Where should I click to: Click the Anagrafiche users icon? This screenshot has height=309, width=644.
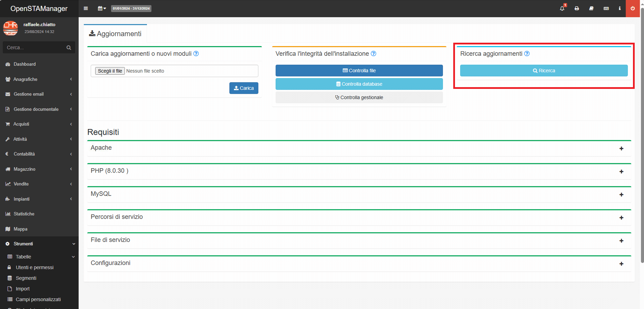[x=8, y=79]
